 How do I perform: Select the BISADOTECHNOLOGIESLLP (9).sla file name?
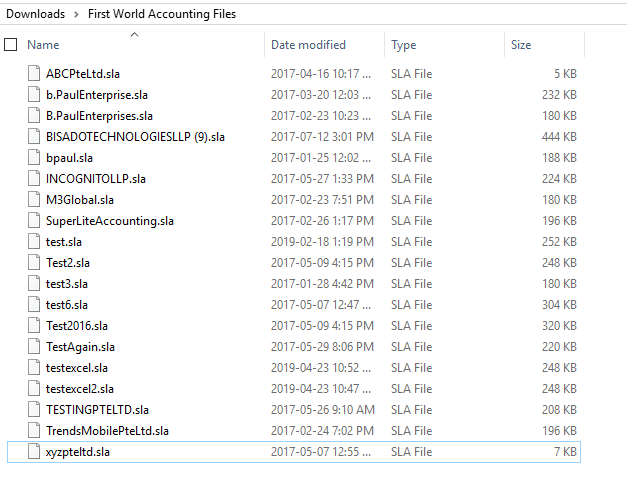click(135, 137)
